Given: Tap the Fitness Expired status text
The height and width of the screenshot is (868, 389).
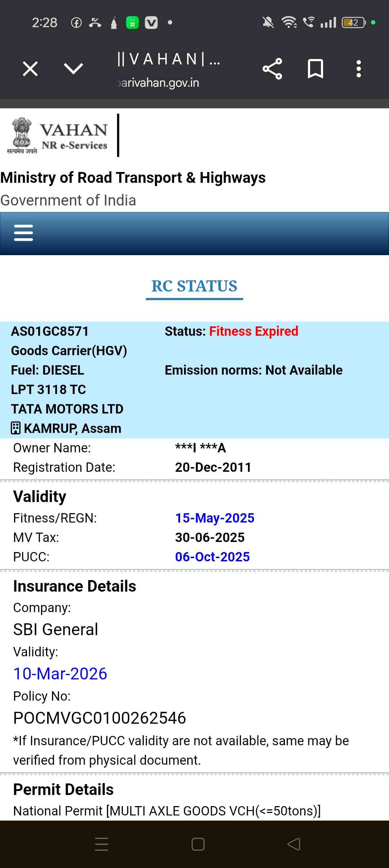Looking at the screenshot, I should pos(254,331).
